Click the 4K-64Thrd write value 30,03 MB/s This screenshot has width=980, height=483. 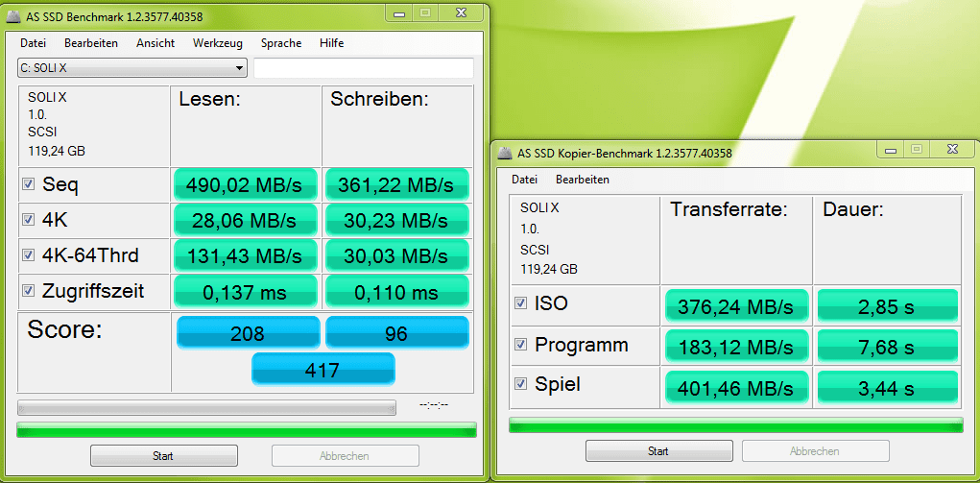(395, 255)
